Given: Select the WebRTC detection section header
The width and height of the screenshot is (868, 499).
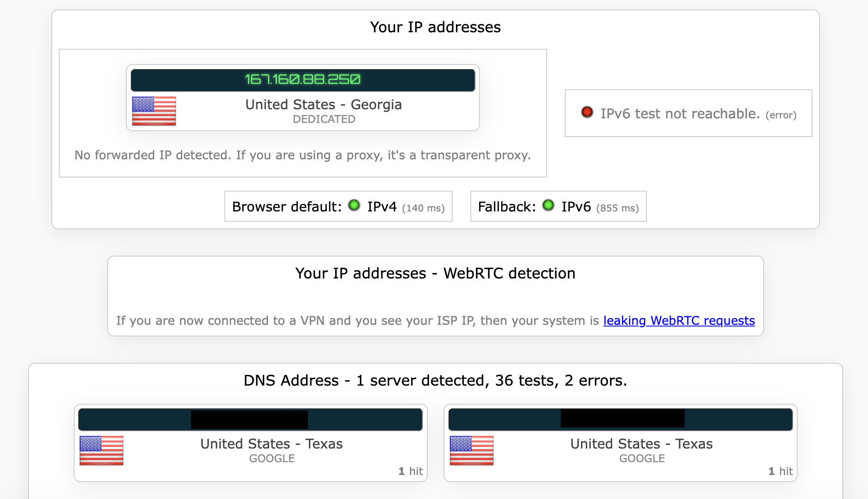Looking at the screenshot, I should click(434, 273).
